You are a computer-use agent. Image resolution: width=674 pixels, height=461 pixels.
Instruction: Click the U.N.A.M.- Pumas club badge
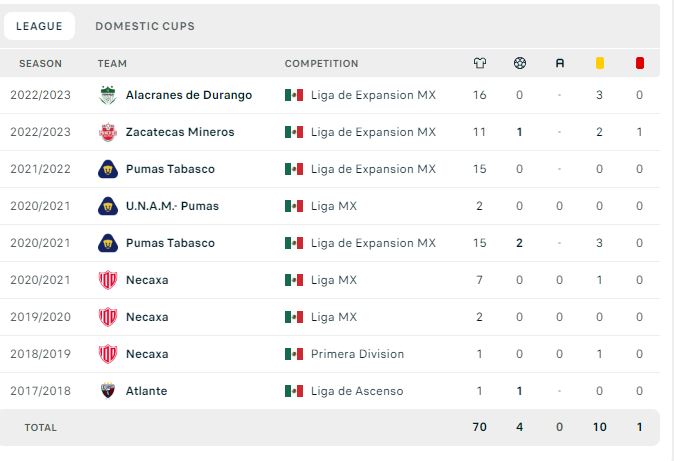click(108, 206)
